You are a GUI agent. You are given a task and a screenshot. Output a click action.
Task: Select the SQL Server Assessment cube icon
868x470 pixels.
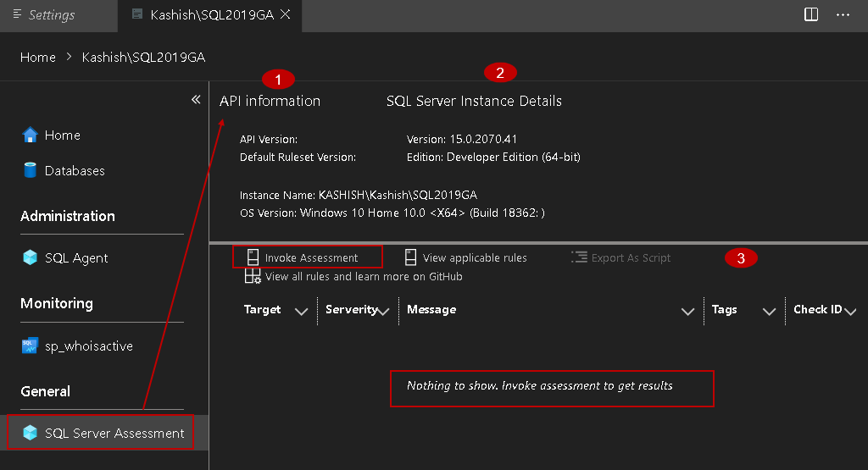(x=31, y=433)
